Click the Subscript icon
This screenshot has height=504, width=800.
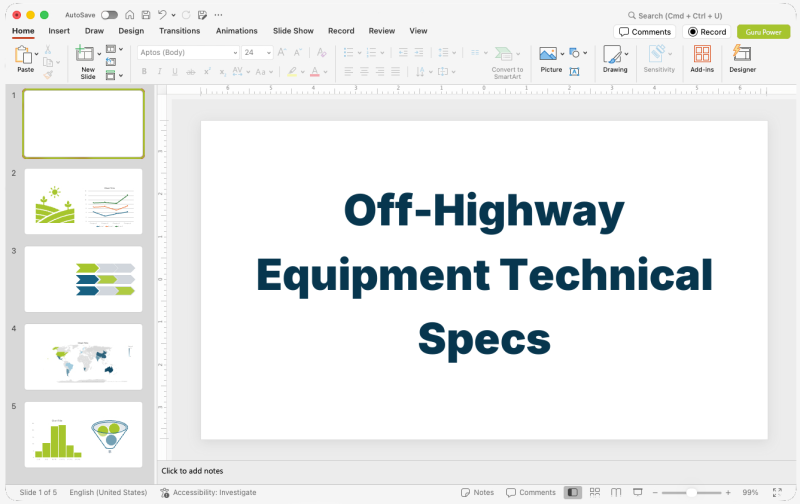pyautogui.click(x=222, y=72)
